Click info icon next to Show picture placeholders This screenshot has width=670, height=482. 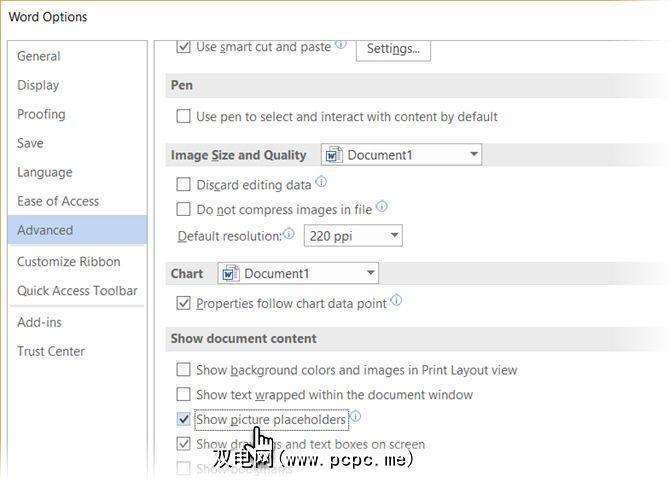click(x=355, y=418)
